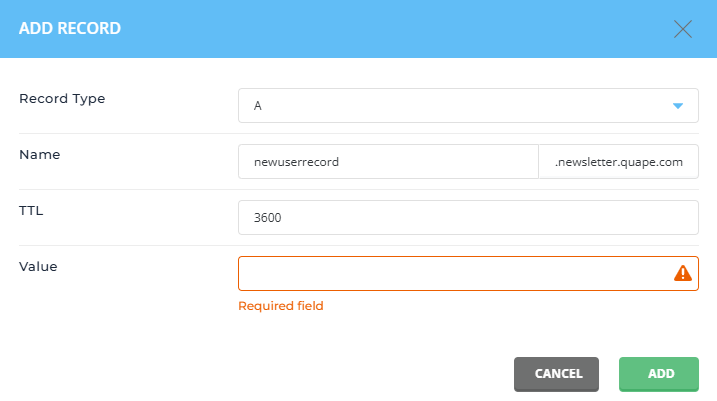Open the Record Type combo box showing A
The height and width of the screenshot is (401, 717).
point(468,106)
